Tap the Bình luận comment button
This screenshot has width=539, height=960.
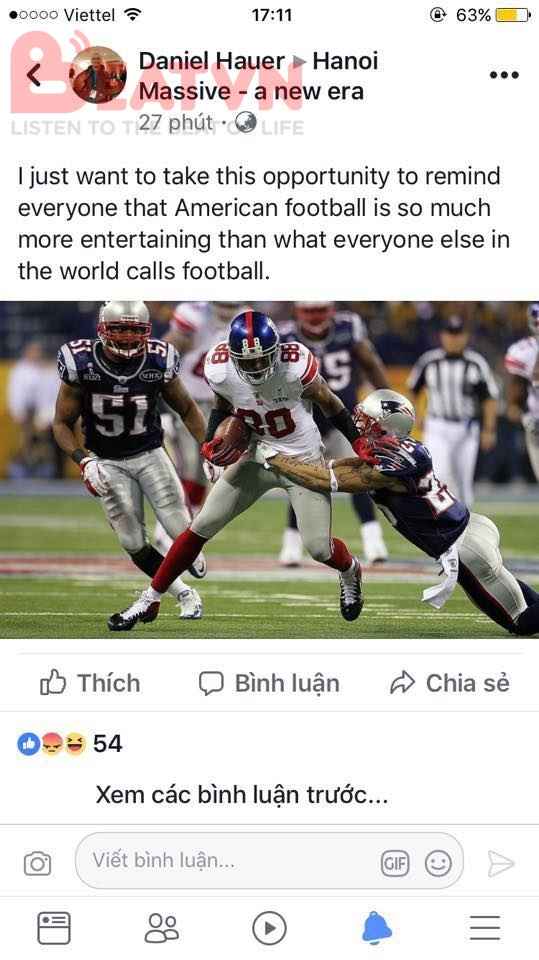[270, 683]
